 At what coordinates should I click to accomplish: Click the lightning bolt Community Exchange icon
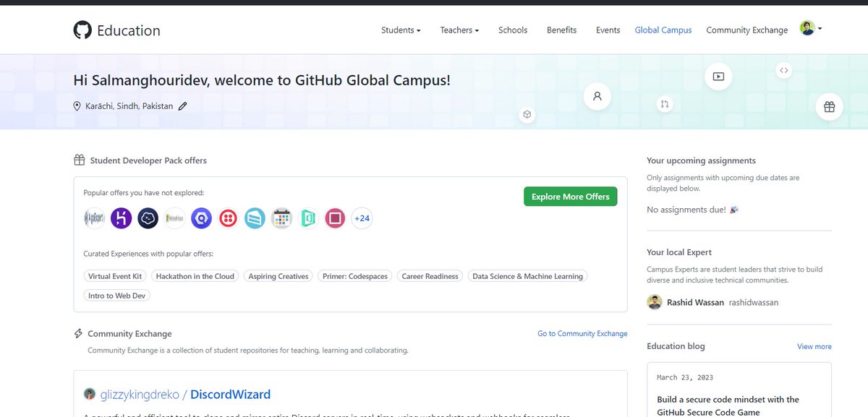[x=78, y=334]
